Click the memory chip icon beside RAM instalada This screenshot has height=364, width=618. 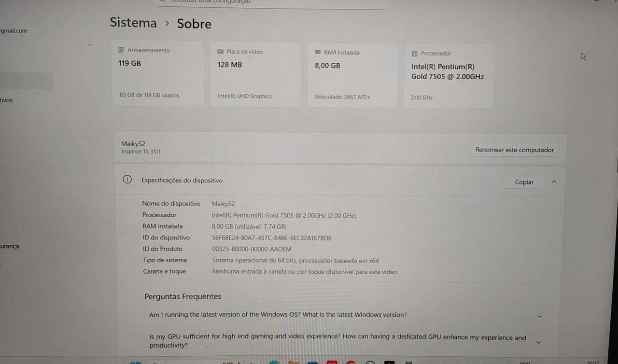pyautogui.click(x=318, y=52)
